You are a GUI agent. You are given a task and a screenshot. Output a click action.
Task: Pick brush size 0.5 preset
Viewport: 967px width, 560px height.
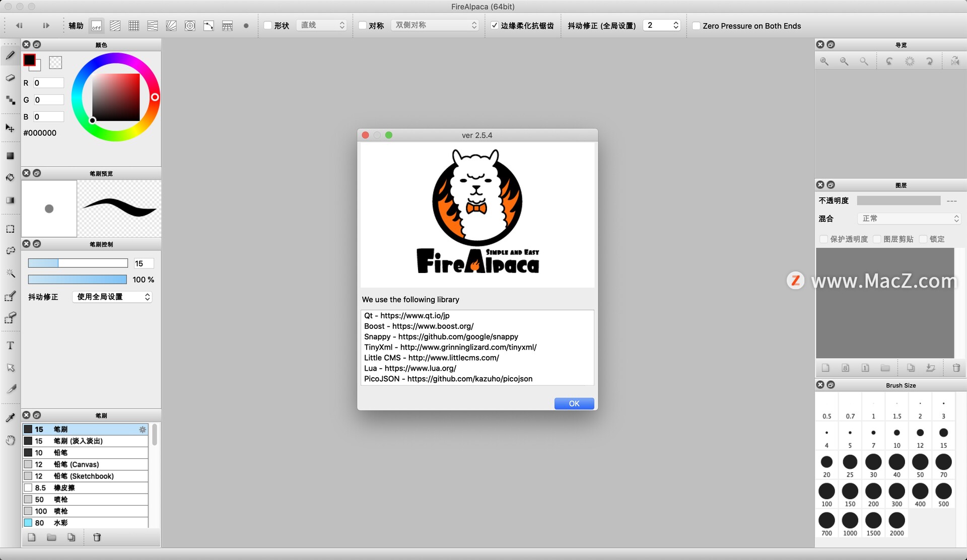coord(826,407)
